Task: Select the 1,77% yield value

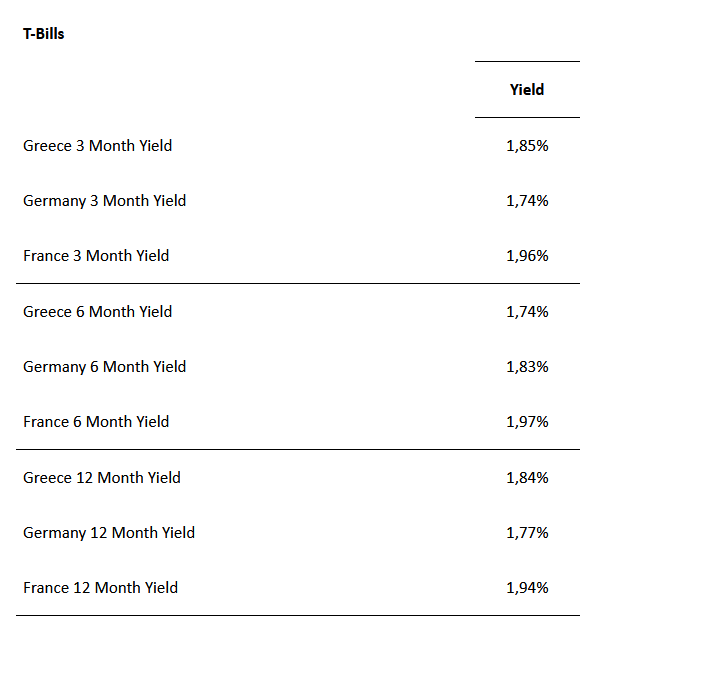Action: tap(527, 533)
